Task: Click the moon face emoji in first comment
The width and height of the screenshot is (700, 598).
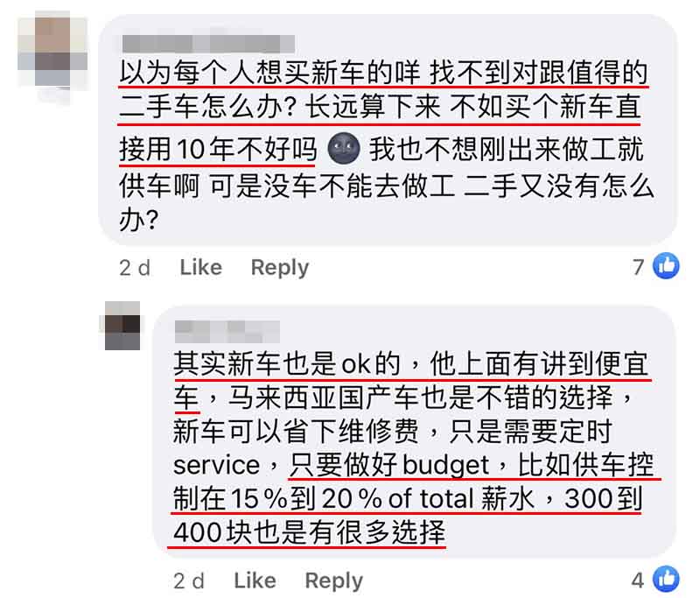Action: [344, 149]
